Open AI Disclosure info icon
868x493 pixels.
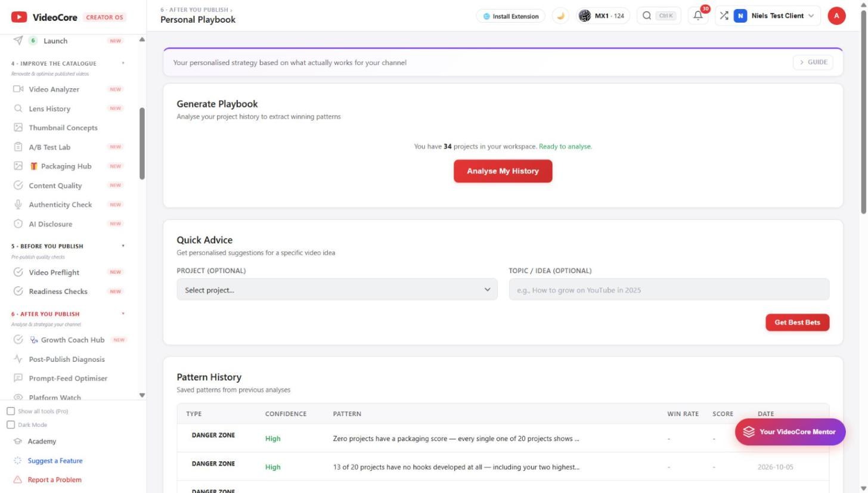click(18, 224)
